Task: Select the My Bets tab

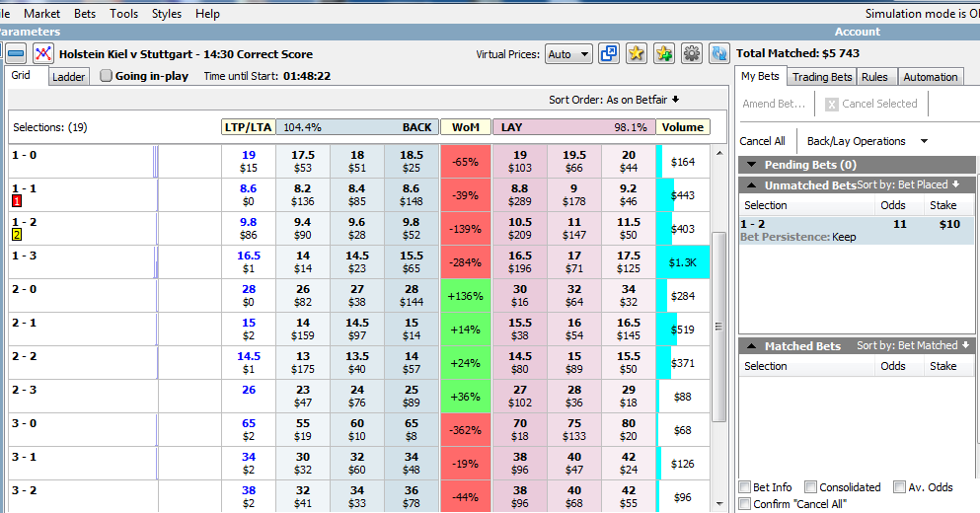Action: pos(760,76)
